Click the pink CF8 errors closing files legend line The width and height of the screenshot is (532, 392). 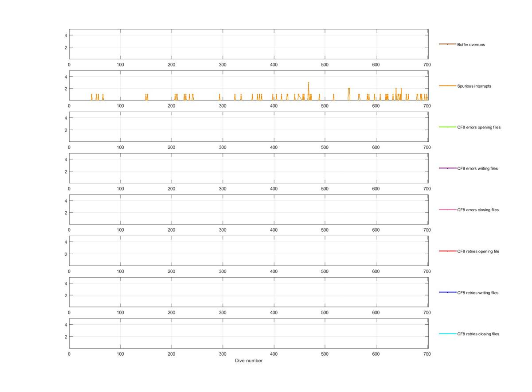click(447, 210)
